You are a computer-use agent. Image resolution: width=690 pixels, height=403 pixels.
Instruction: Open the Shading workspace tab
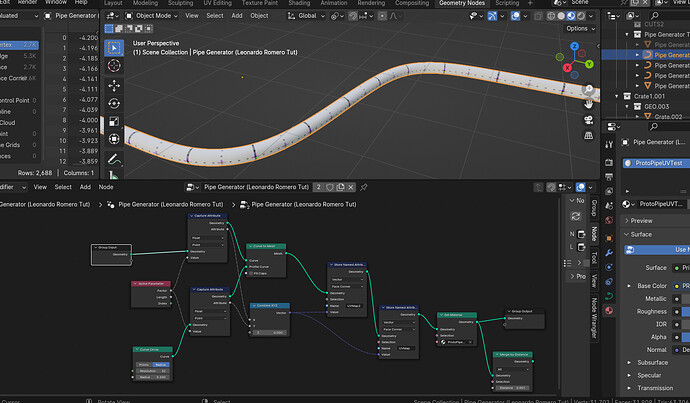[x=299, y=3]
